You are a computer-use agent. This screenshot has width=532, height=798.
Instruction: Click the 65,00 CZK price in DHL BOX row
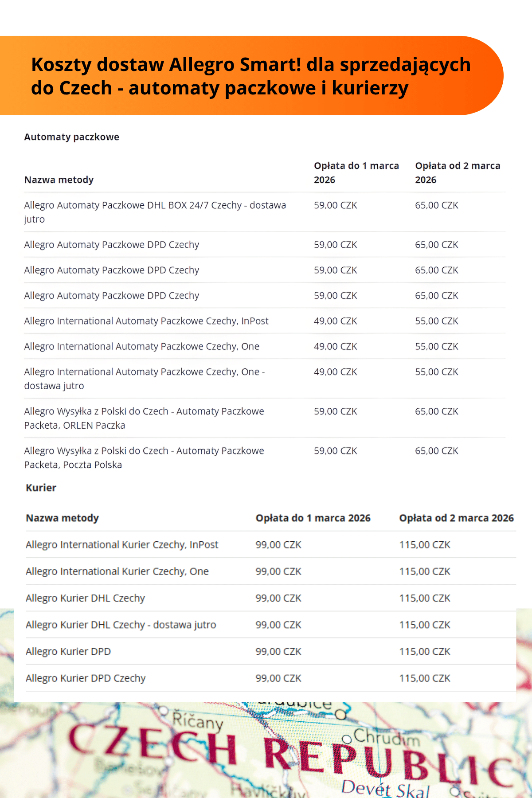coord(436,205)
